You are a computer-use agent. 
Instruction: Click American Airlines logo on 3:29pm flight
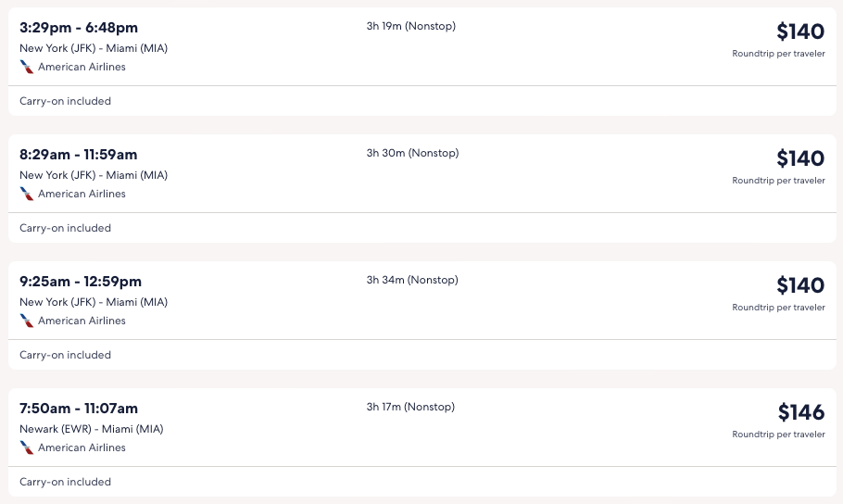27,67
